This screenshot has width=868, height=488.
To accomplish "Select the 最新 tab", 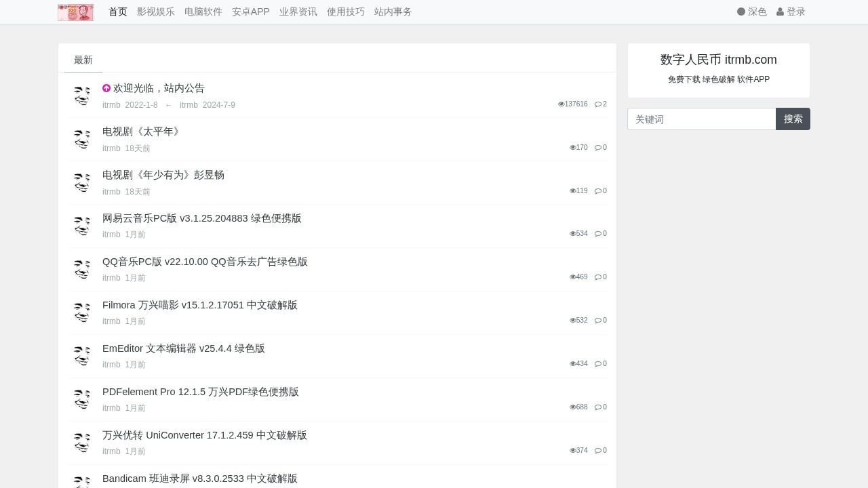I will (x=83, y=60).
